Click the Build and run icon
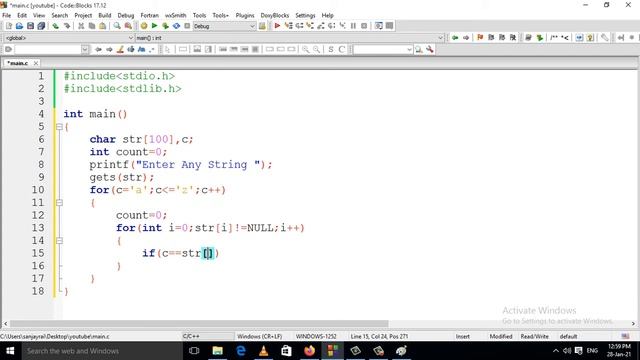Viewport: 640px width, 360px height. coord(165,26)
